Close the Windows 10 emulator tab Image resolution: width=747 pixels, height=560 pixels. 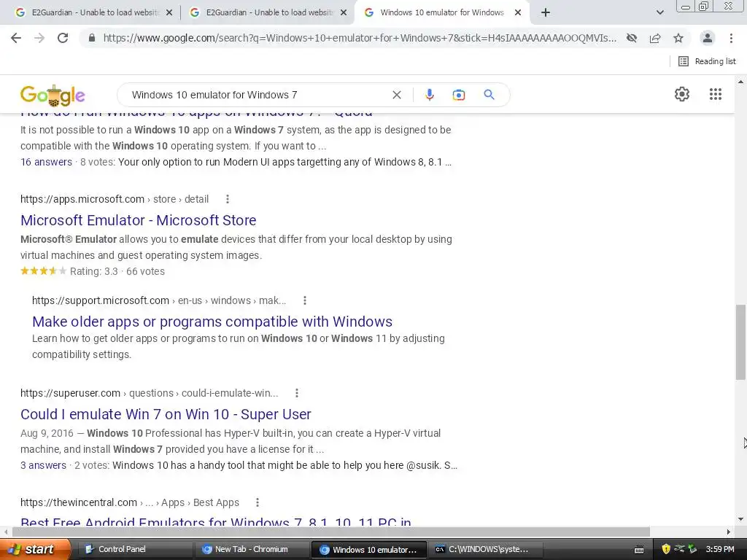[518, 13]
